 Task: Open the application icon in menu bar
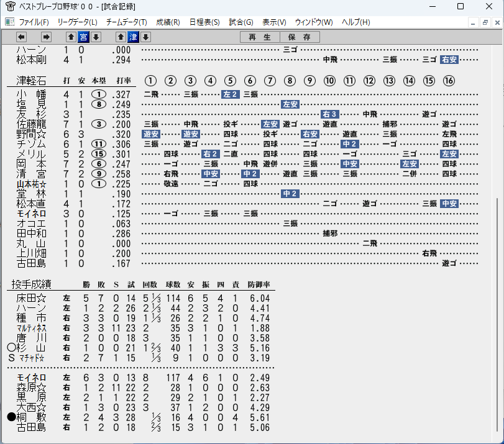click(x=10, y=22)
